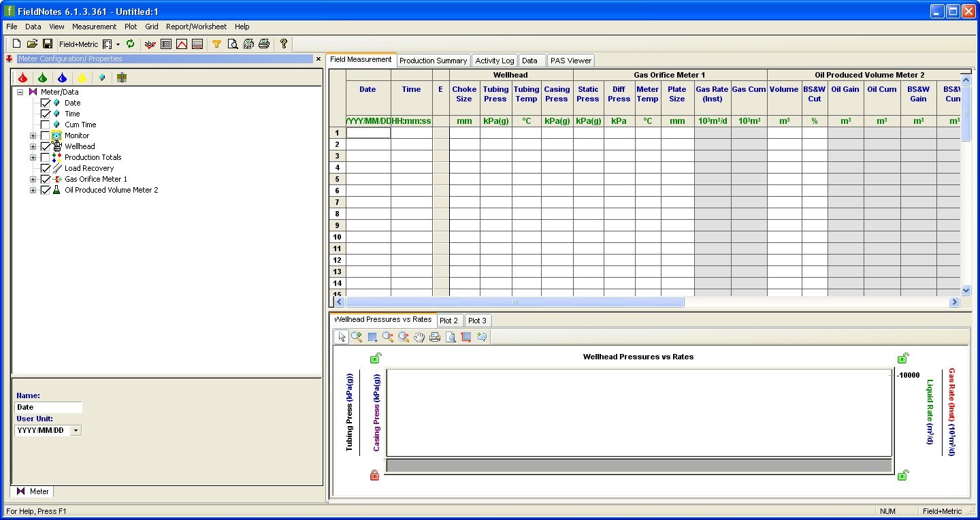The width and height of the screenshot is (980, 520).
Task: Click the grid scroll right arrow
Action: pyautogui.click(x=955, y=302)
